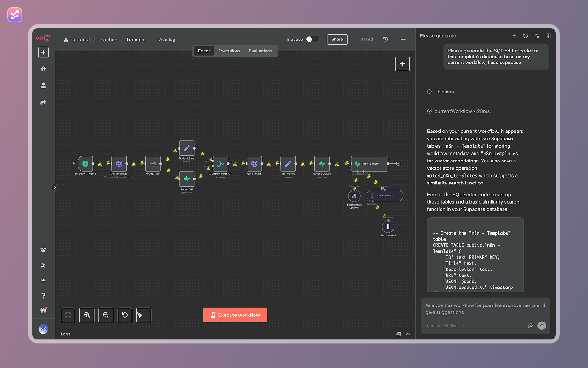This screenshot has width=588, height=368.
Task: Click Add tag next to the workflow name
Action: coord(165,40)
